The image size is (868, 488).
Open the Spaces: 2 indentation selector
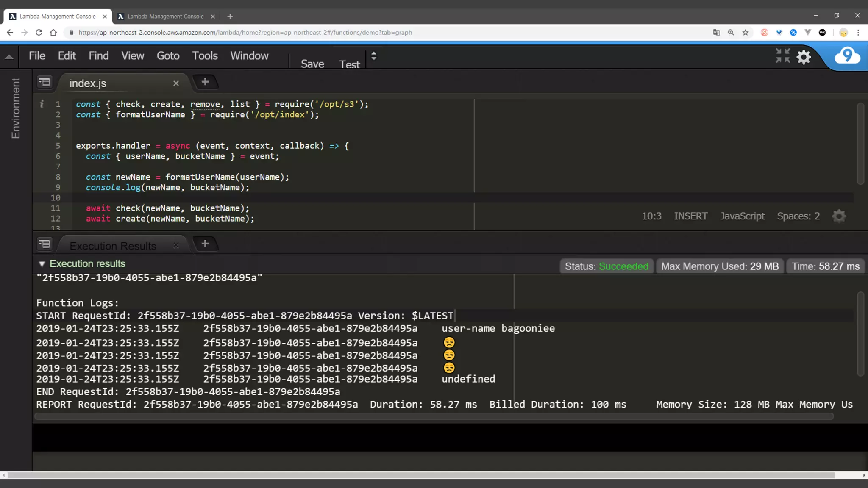(798, 216)
